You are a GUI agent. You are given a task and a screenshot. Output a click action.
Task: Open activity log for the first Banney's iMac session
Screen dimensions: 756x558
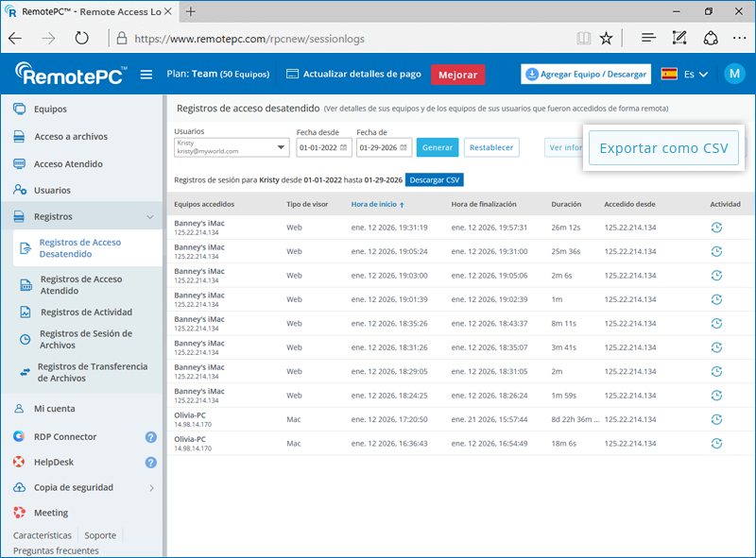[716, 227]
